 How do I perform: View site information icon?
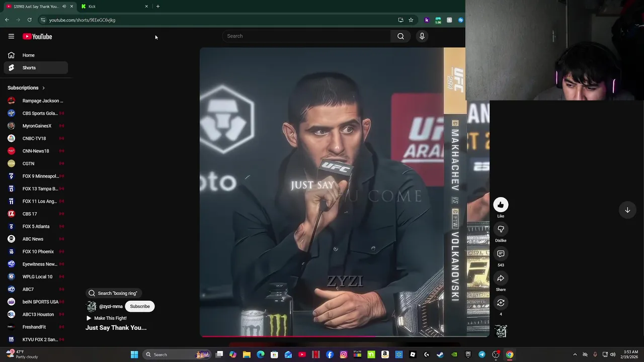tap(43, 20)
